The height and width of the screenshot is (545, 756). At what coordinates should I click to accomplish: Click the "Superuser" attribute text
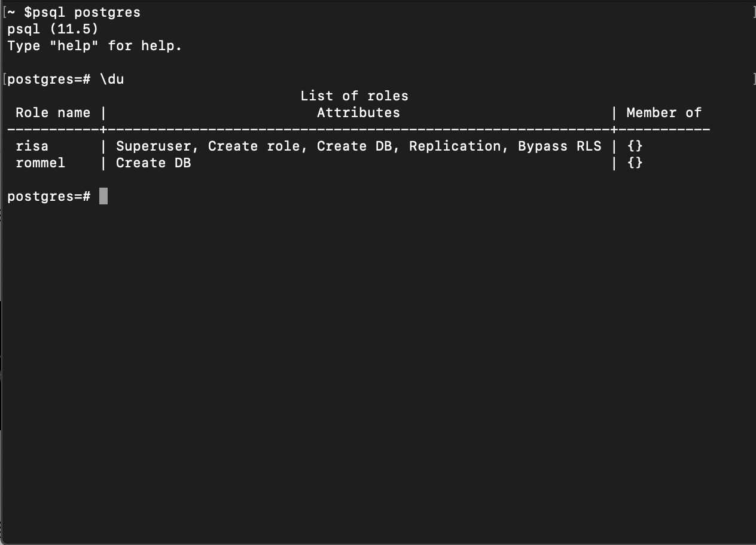(x=154, y=146)
